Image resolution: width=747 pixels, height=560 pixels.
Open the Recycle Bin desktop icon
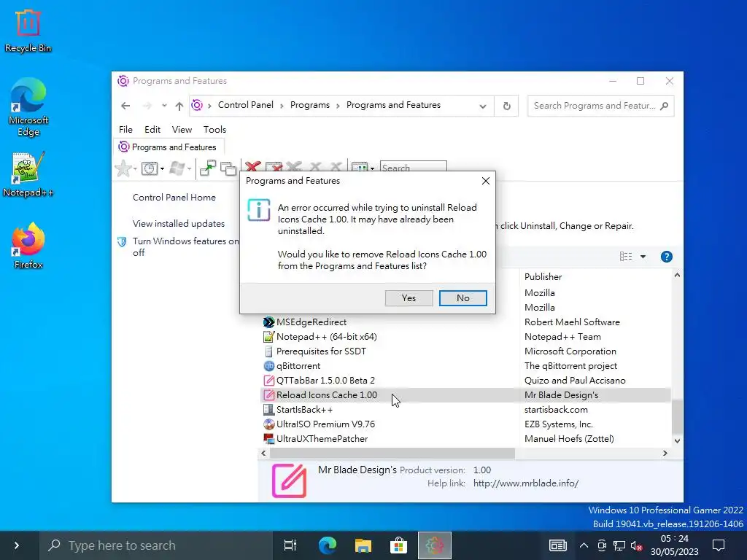(28, 31)
